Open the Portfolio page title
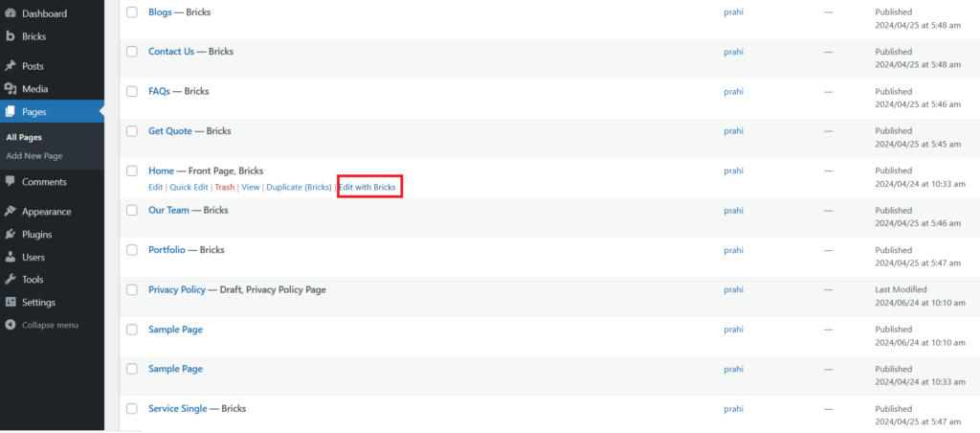Viewport: 980px width, 433px height. (167, 250)
